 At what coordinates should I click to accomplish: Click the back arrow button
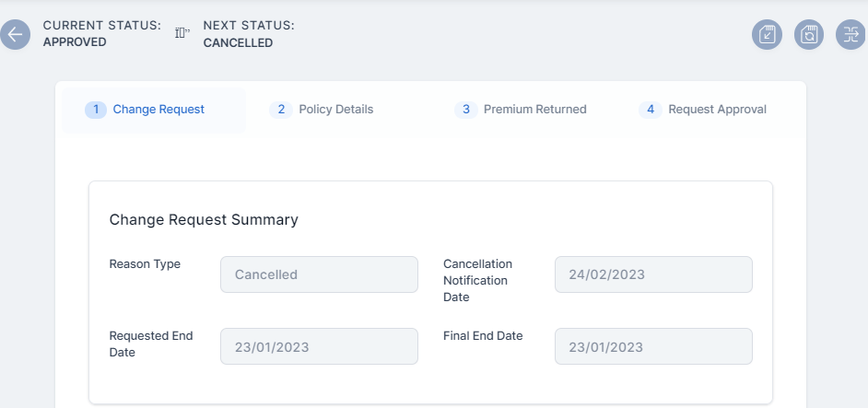[16, 35]
